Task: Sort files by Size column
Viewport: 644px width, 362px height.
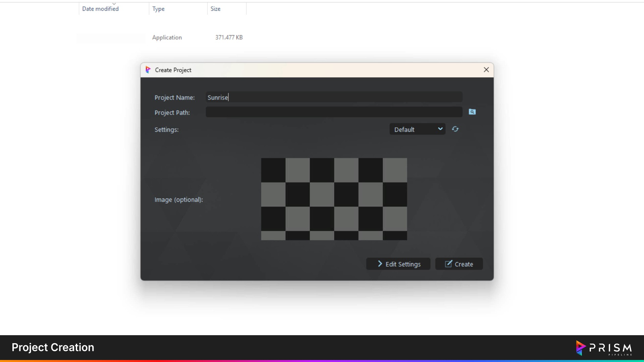Action: 215,9
